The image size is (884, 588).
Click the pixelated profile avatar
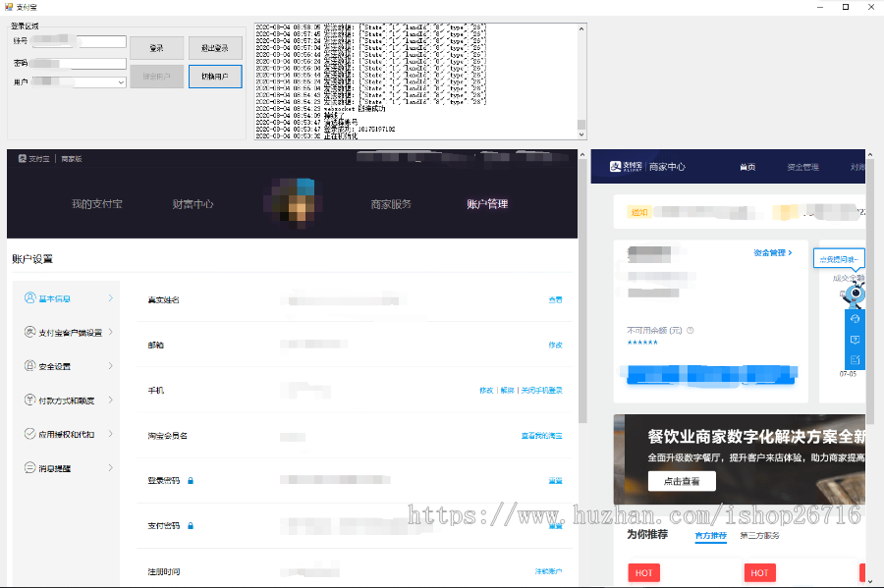[293, 203]
